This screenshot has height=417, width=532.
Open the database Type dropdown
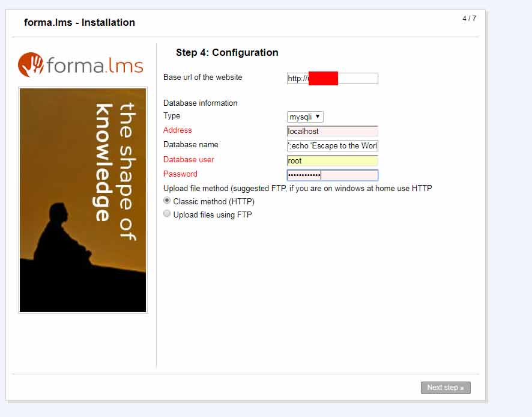click(x=305, y=117)
